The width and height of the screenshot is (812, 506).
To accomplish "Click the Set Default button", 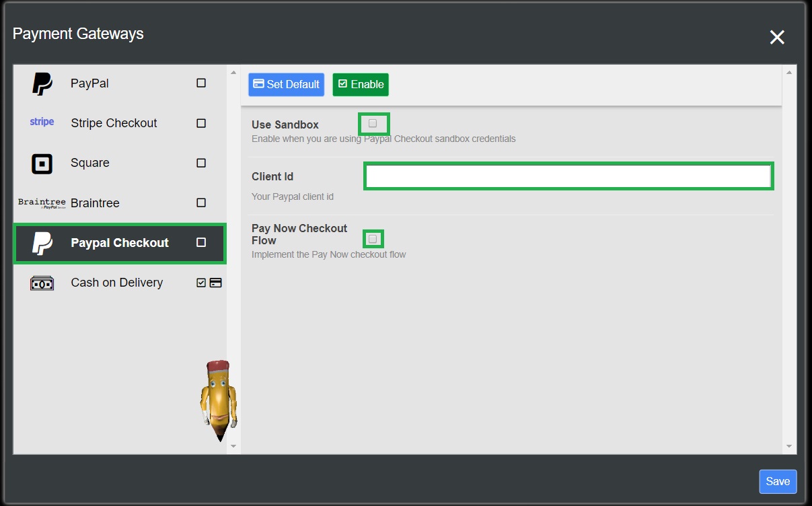I will click(286, 84).
